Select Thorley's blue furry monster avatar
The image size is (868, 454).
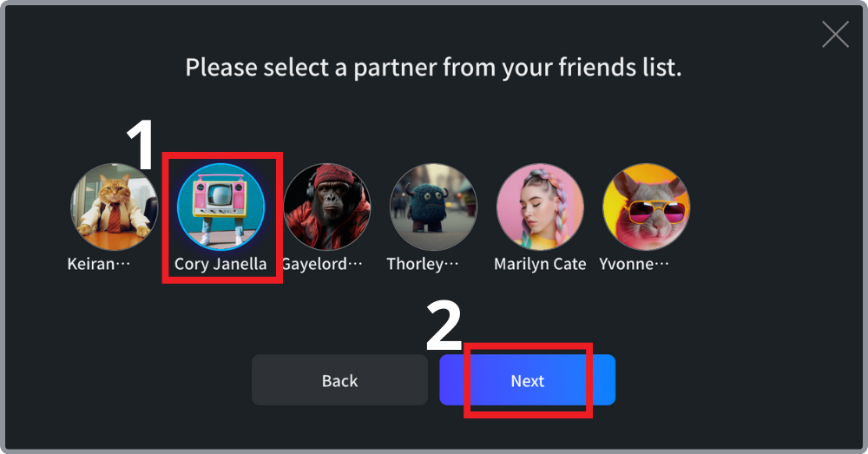pos(433,207)
